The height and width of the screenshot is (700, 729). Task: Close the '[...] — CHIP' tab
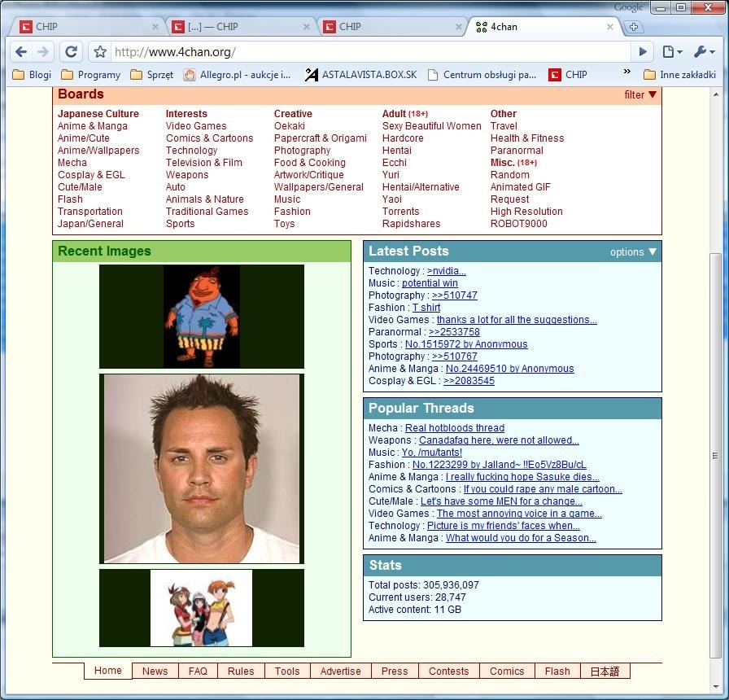pyautogui.click(x=307, y=27)
